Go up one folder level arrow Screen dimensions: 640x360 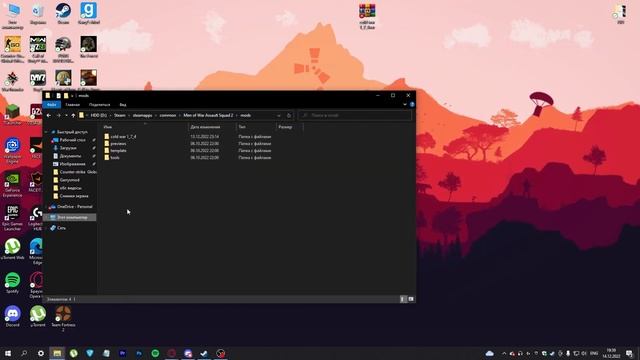click(73, 116)
